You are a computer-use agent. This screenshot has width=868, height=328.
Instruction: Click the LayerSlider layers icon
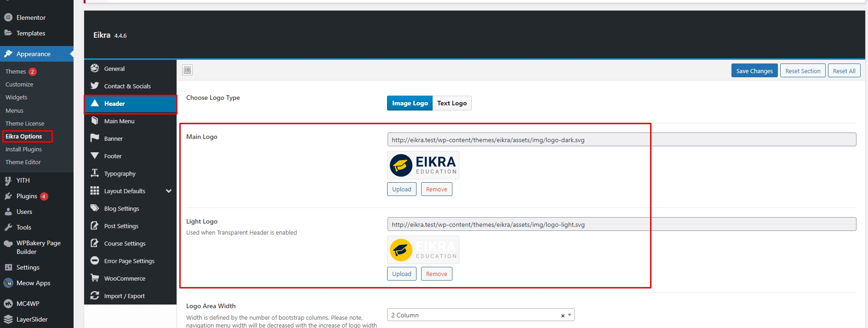(8, 319)
